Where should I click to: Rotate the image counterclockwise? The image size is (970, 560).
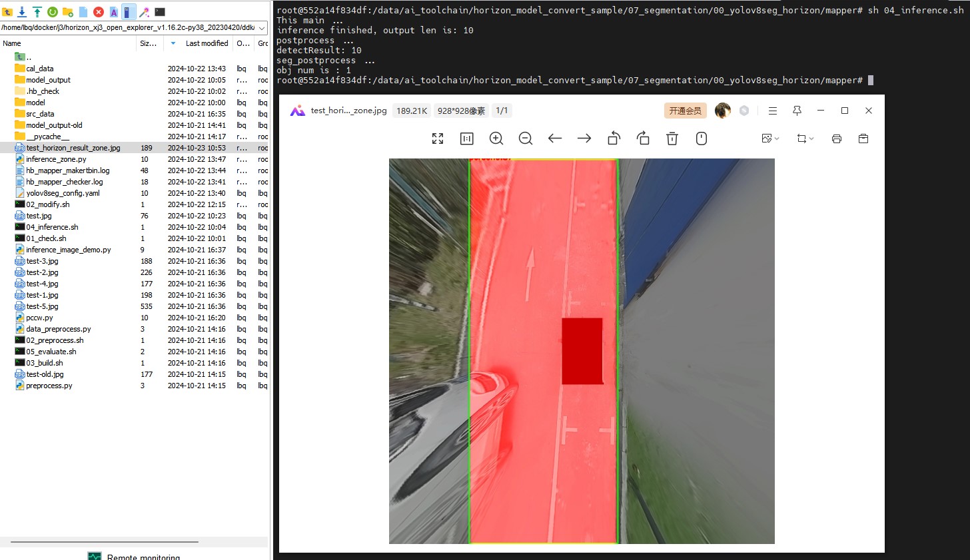[x=614, y=139]
